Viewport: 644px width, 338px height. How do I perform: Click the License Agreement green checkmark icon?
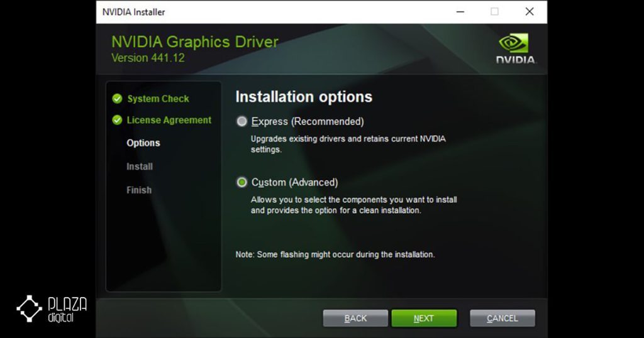point(117,120)
